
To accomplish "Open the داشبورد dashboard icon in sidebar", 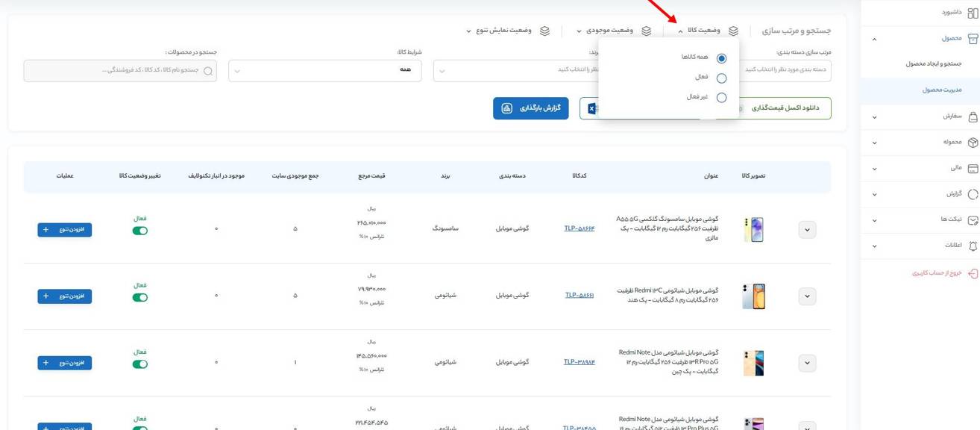I will (973, 13).
